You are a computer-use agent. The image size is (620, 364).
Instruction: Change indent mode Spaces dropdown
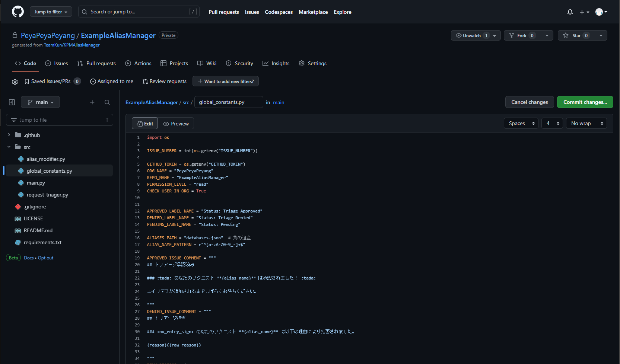point(521,123)
